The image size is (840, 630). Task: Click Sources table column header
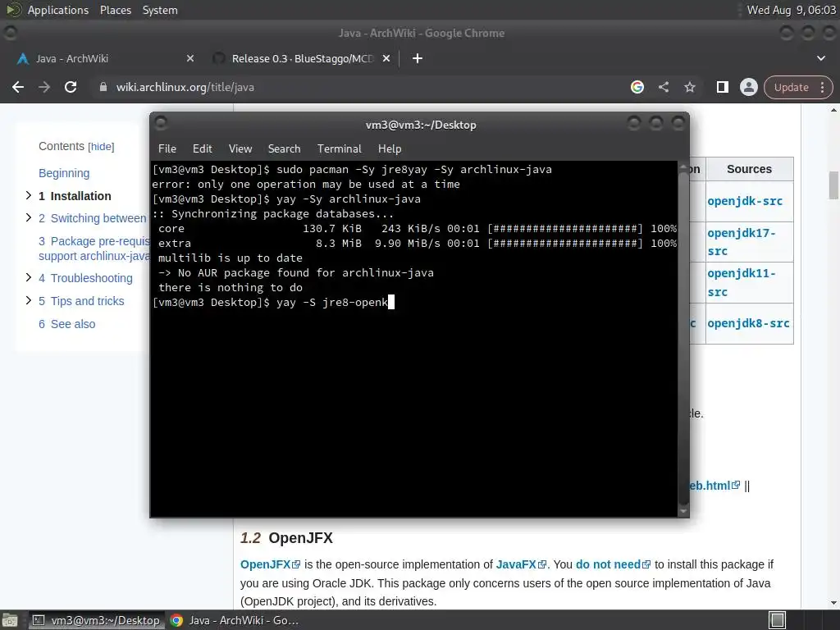pyautogui.click(x=749, y=169)
